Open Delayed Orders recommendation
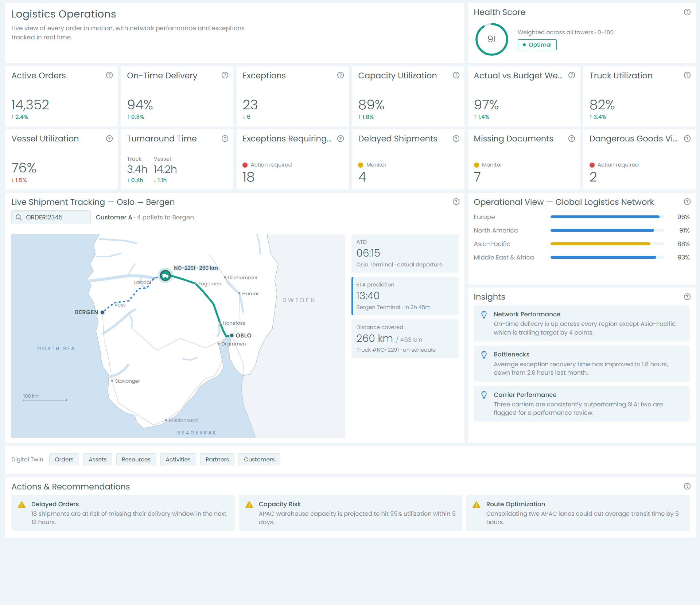700x605 pixels. pos(123,513)
